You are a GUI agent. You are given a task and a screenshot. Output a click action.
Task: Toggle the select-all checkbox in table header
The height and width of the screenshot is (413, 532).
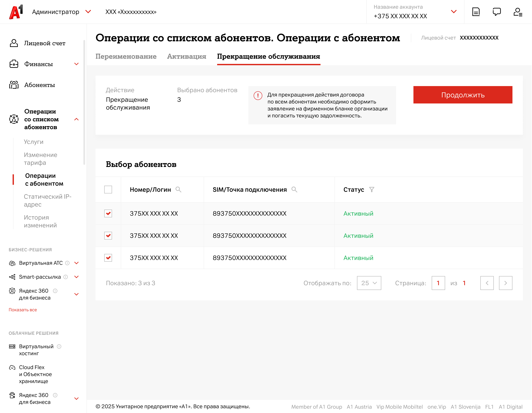[x=108, y=190]
